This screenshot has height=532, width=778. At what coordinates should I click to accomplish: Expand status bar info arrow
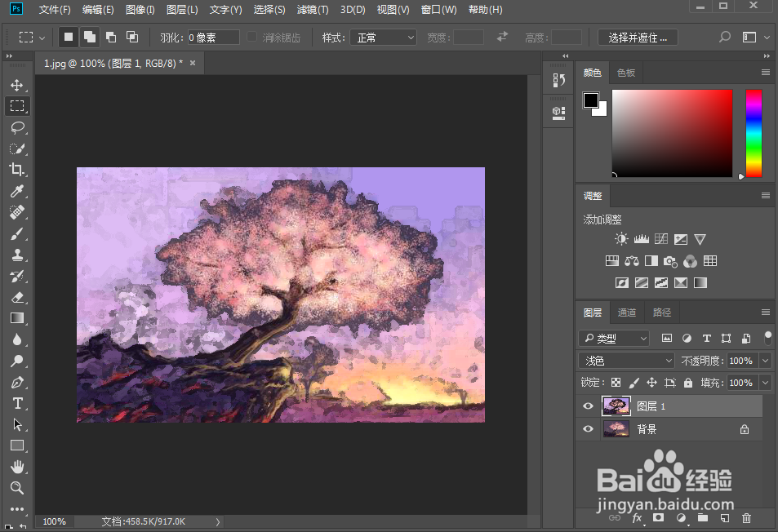[x=218, y=521]
